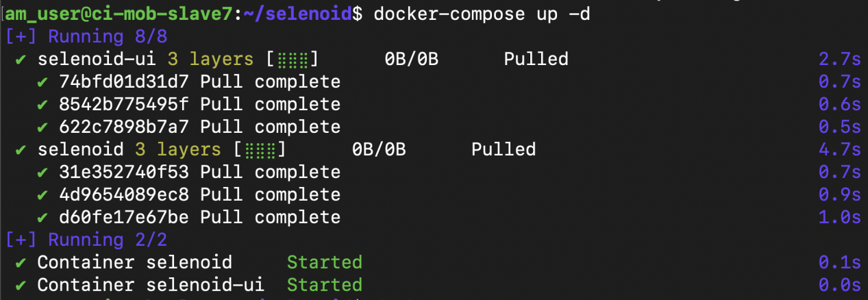Viewport: 868px width, 300px height.
Task: Click the Running 8/8 status line
Action: pos(86,37)
